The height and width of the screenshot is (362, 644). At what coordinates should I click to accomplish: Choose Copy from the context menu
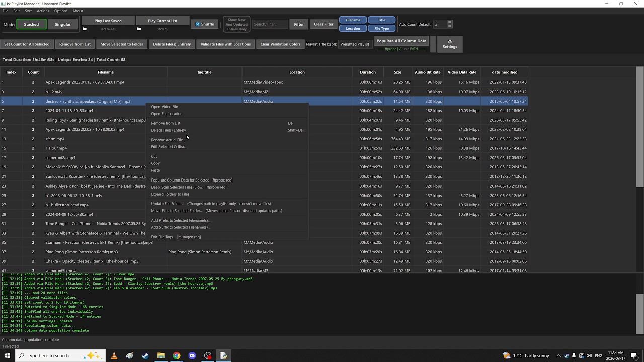coord(227,163)
